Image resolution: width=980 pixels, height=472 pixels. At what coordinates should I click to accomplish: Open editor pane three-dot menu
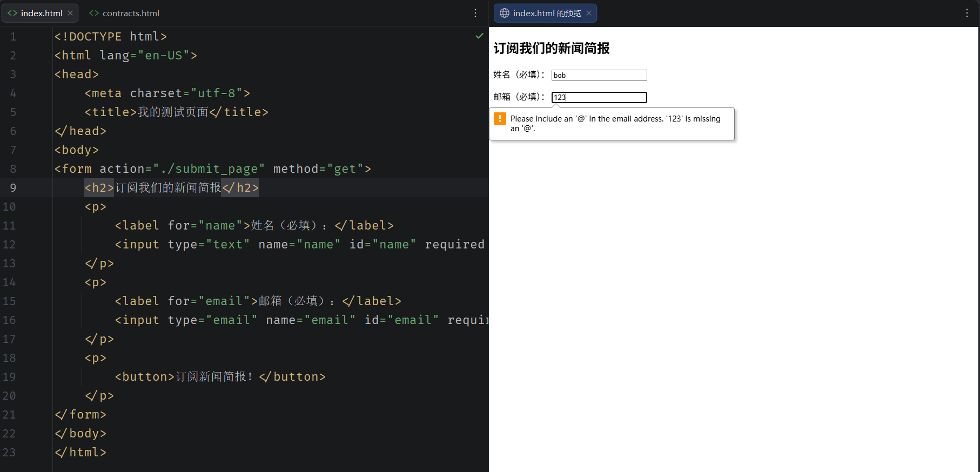pos(475,13)
